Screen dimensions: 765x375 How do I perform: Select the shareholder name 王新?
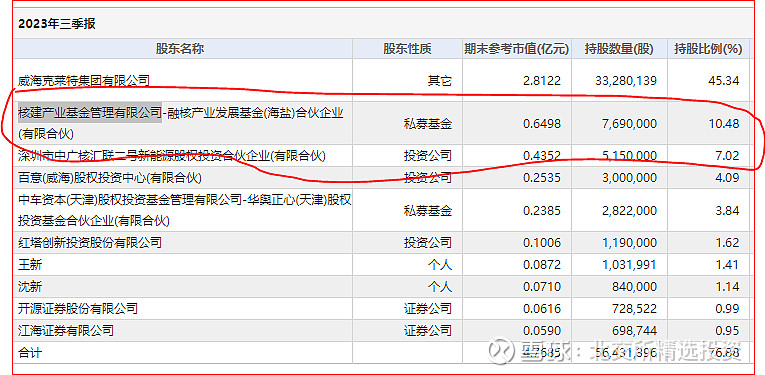click(30, 265)
